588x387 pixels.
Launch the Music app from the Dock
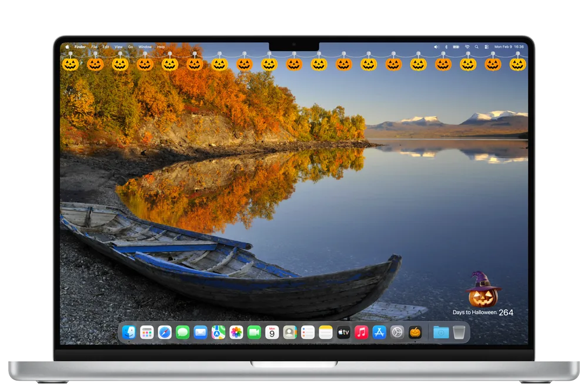pyautogui.click(x=362, y=332)
